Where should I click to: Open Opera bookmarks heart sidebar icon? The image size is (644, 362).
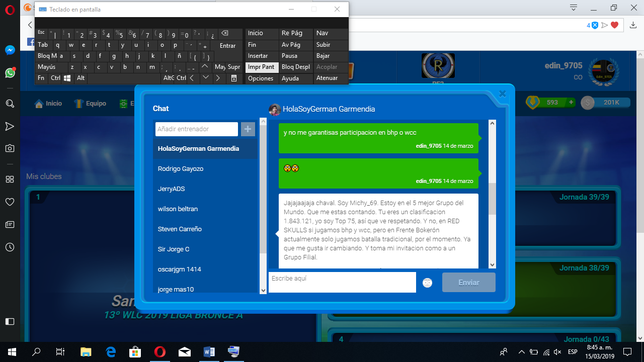coord(10,202)
